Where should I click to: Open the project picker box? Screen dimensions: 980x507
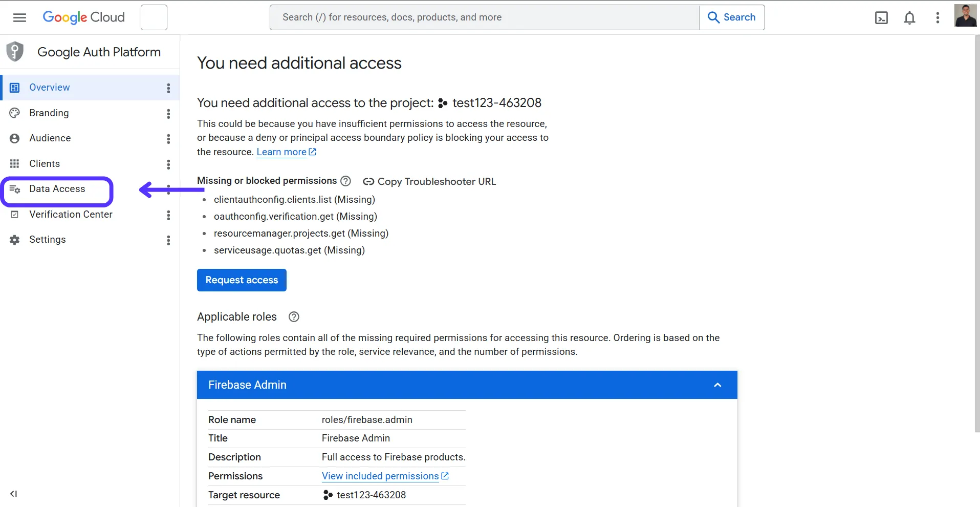point(154,17)
